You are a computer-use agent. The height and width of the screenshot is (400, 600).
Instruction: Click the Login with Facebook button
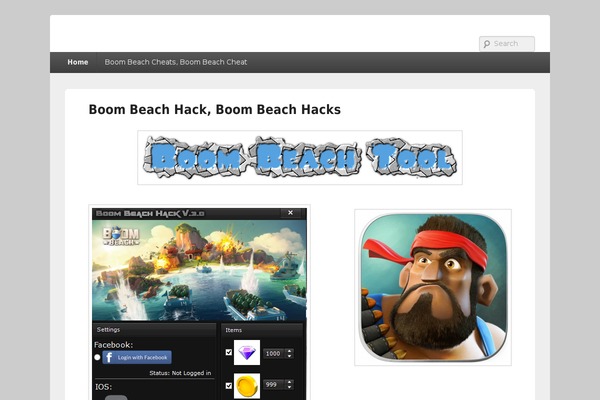[137, 357]
